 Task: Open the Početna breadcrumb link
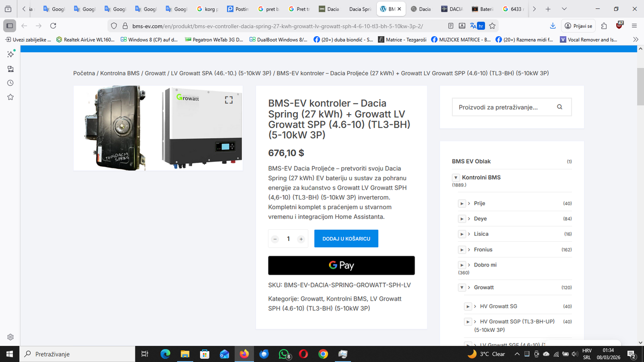pyautogui.click(x=84, y=73)
